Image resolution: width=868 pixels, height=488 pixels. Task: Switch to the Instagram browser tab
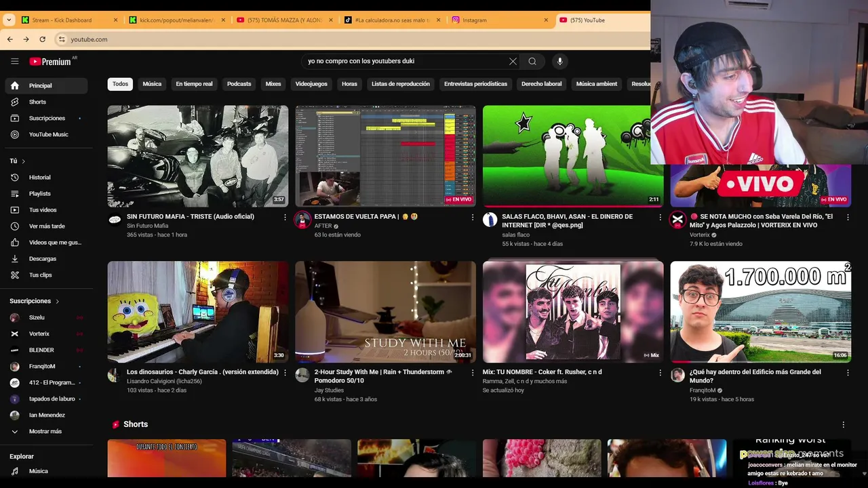pos(500,20)
